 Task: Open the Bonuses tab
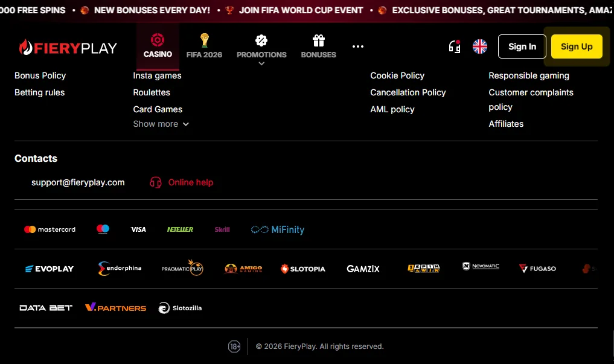pos(318,46)
